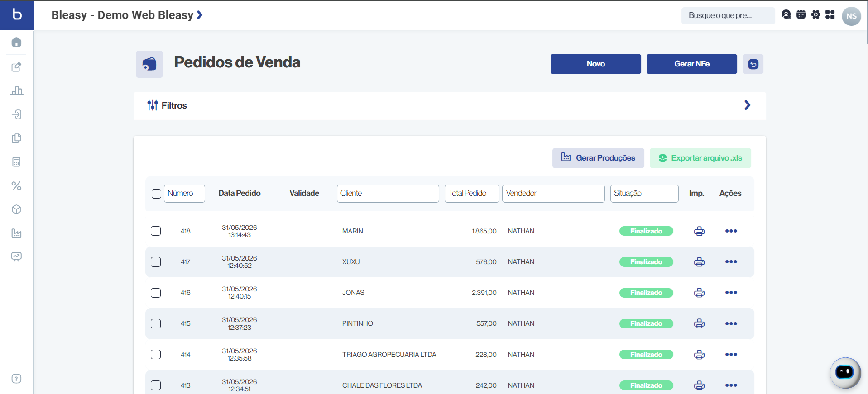The width and height of the screenshot is (868, 394).
Task: Open the apps grid header icon
Action: pyautogui.click(x=830, y=14)
